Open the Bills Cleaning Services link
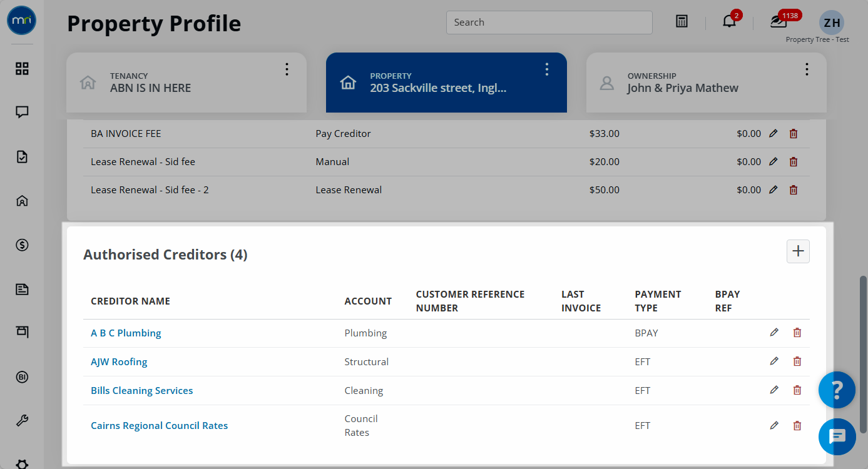Image resolution: width=868 pixels, height=469 pixels. pos(142,391)
